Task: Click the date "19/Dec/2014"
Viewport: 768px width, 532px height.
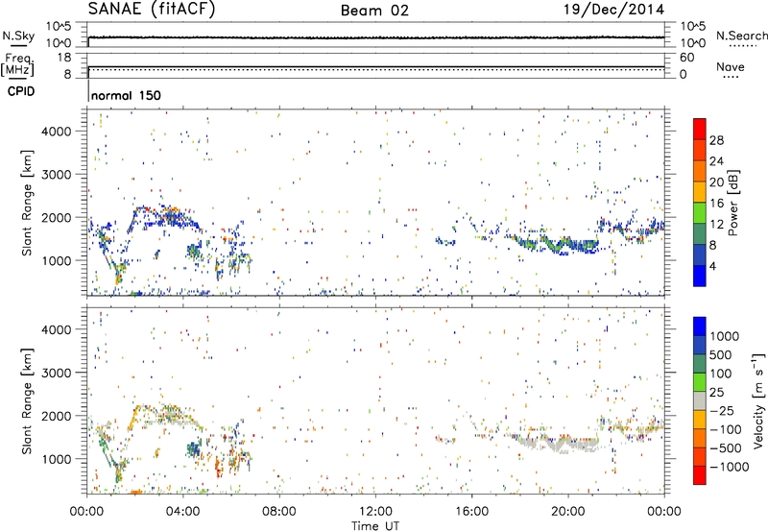Action: (613, 10)
